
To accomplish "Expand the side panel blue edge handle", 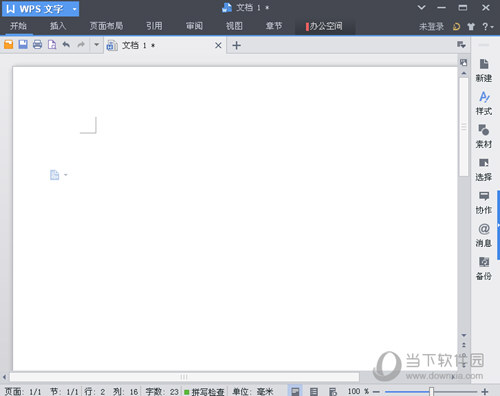I will tap(498, 225).
